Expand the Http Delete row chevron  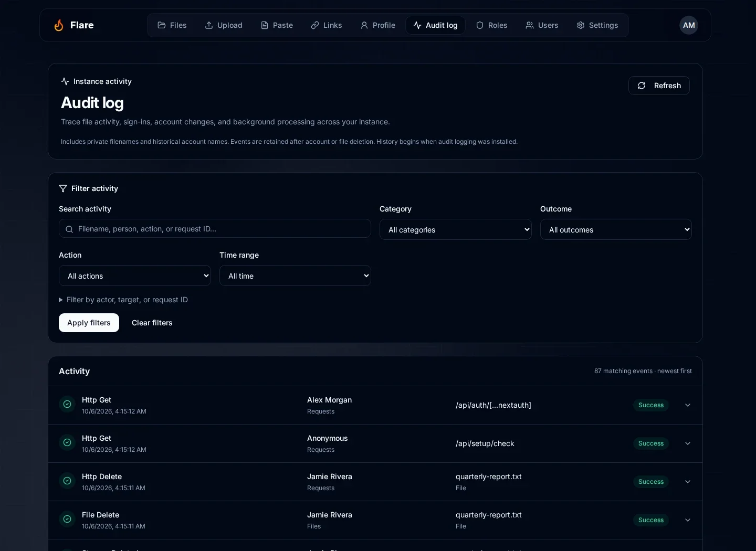(x=688, y=482)
